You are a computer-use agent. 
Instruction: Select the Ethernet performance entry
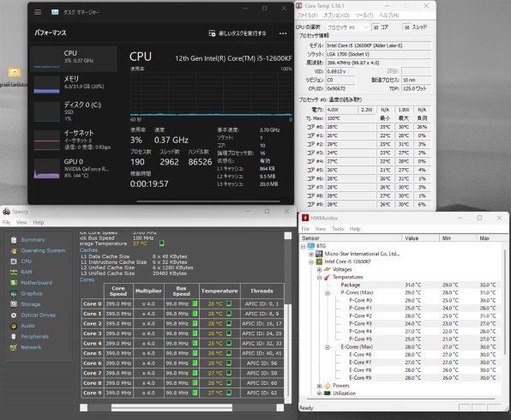pos(74,140)
